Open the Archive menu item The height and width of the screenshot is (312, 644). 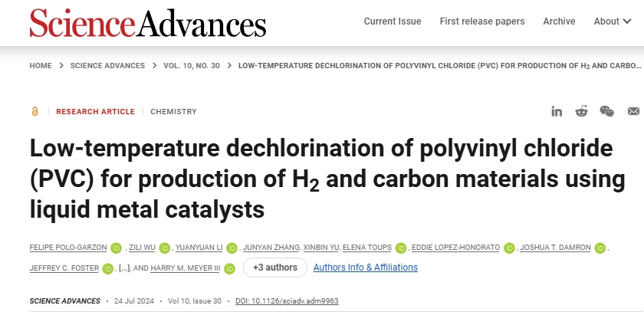pos(559,21)
